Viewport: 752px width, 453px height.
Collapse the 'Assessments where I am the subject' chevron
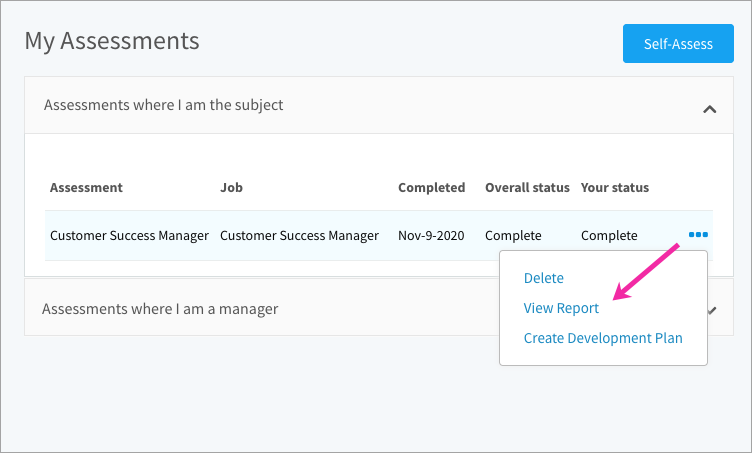[x=710, y=109]
